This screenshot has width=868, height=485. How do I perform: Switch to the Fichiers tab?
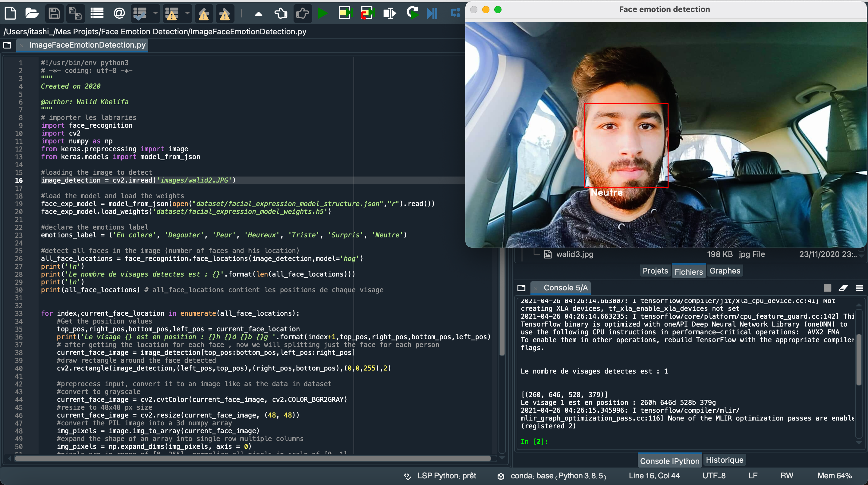[688, 271]
